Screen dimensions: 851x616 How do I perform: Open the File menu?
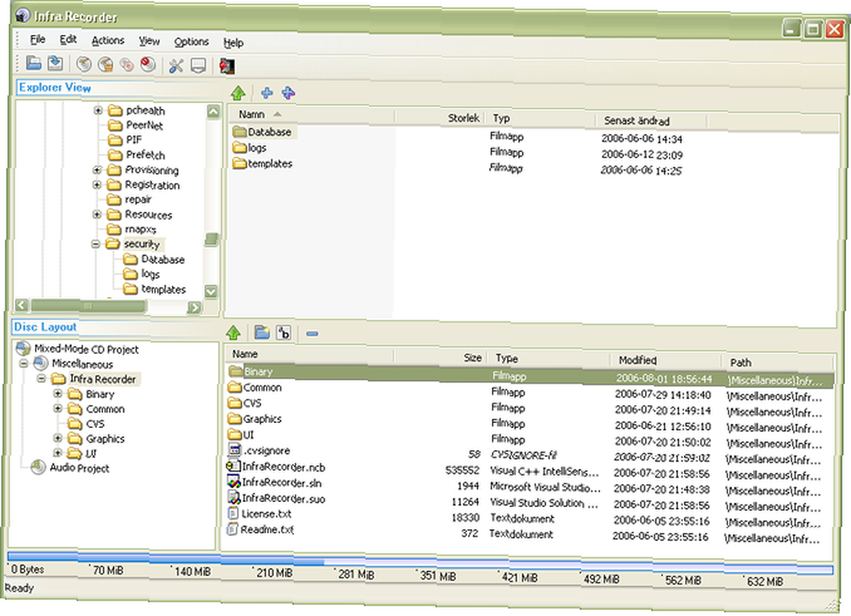pyautogui.click(x=37, y=40)
